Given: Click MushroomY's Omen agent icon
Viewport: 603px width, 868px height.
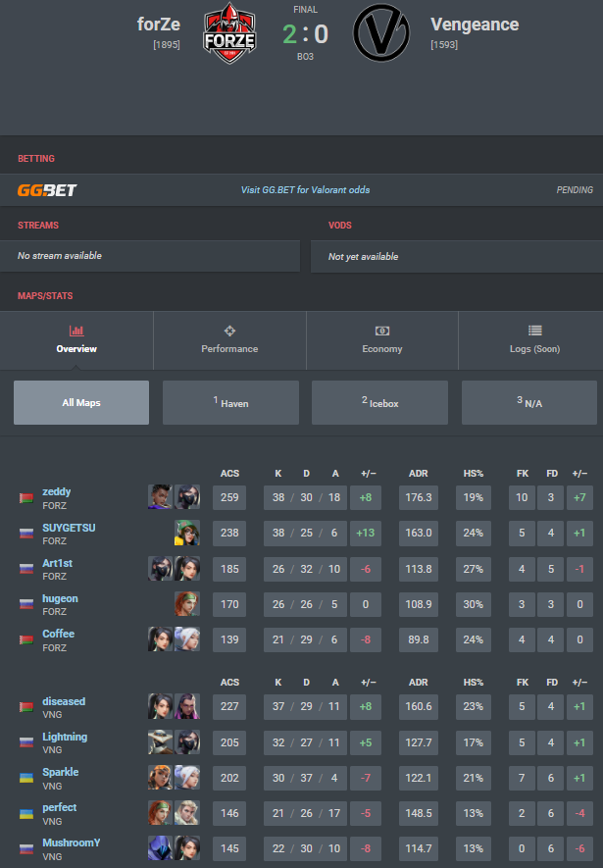Looking at the screenshot, I should pos(161,848).
